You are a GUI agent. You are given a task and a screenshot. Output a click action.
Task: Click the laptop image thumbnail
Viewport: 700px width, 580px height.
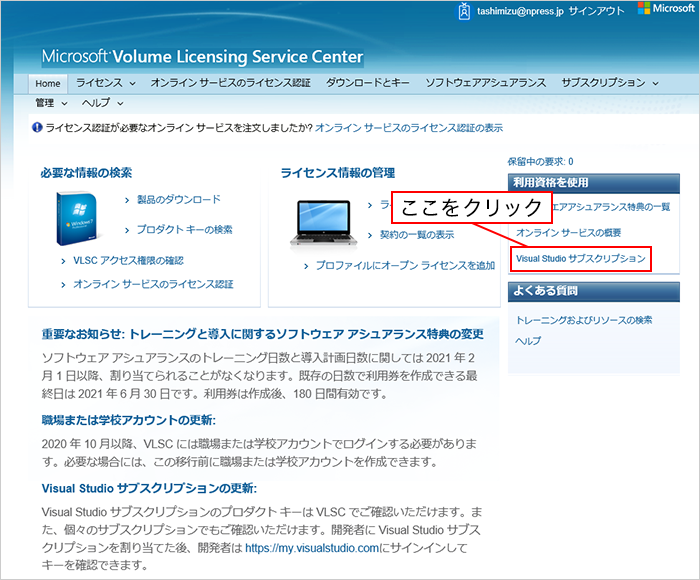[324, 223]
